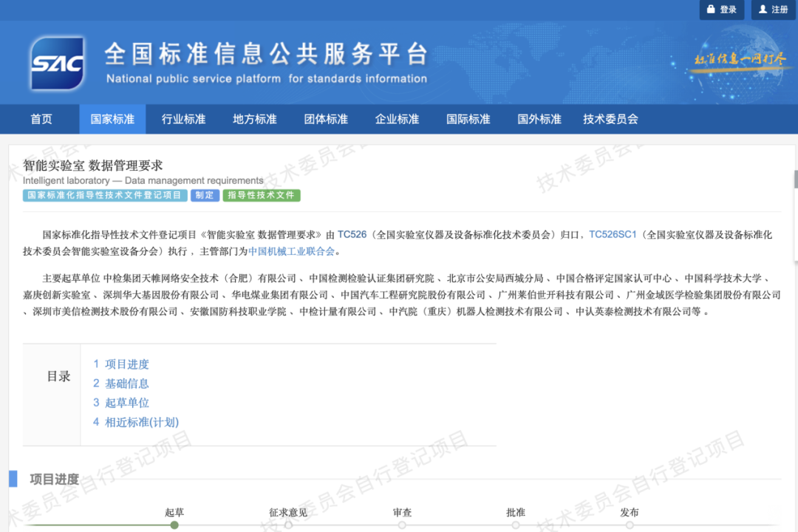This screenshot has width=798, height=532.
Task: Open the 中国机械工业联合会 link
Action: [292, 251]
